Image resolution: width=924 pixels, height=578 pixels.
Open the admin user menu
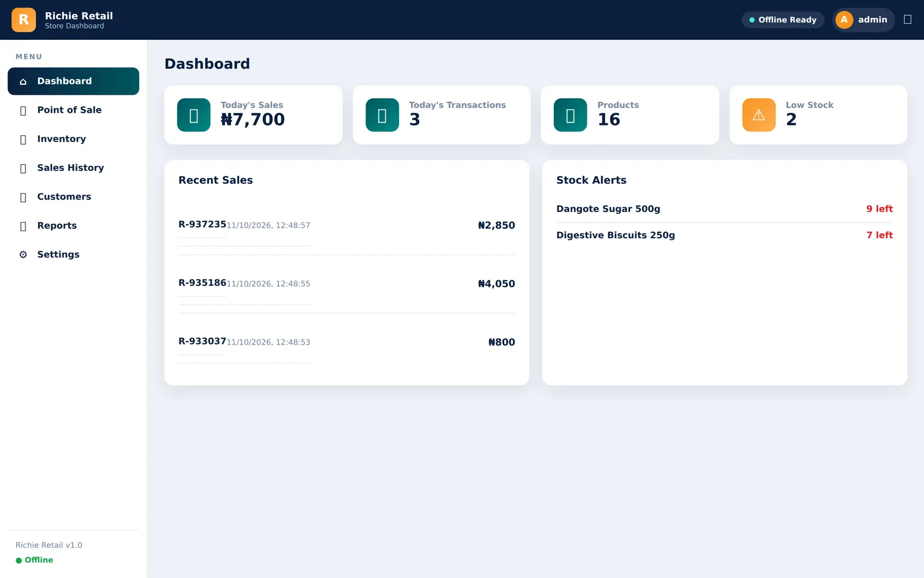[863, 20]
